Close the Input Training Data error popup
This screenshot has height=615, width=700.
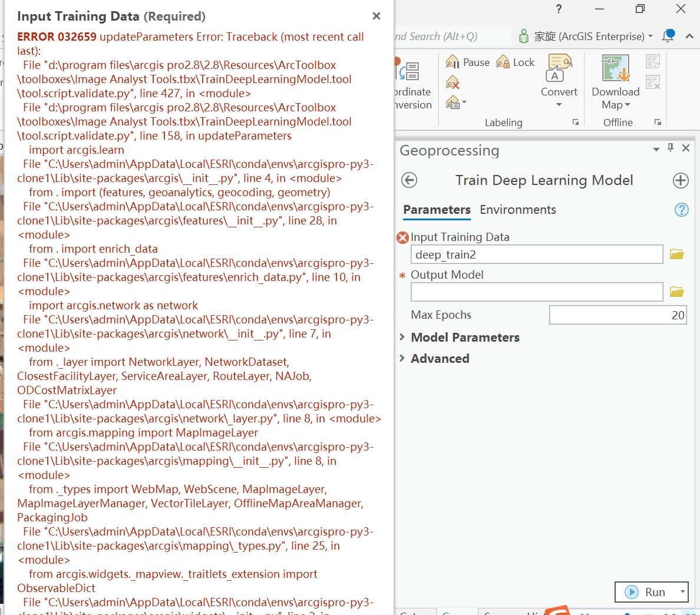click(x=377, y=16)
